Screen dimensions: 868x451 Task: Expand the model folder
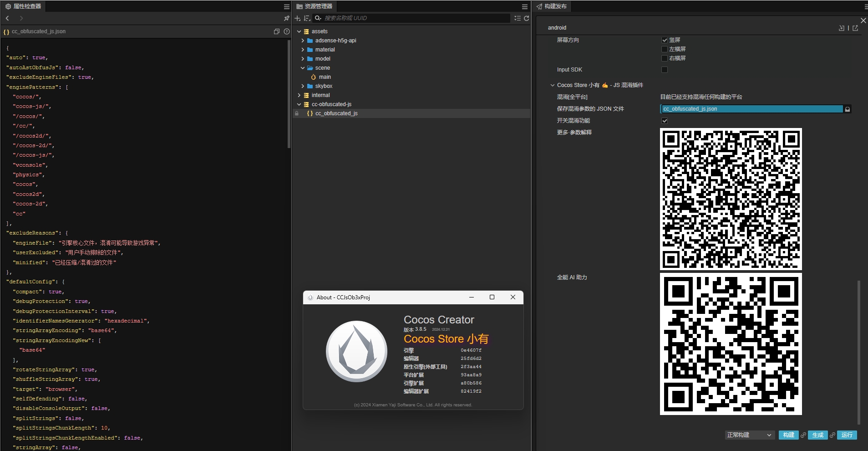tap(303, 59)
